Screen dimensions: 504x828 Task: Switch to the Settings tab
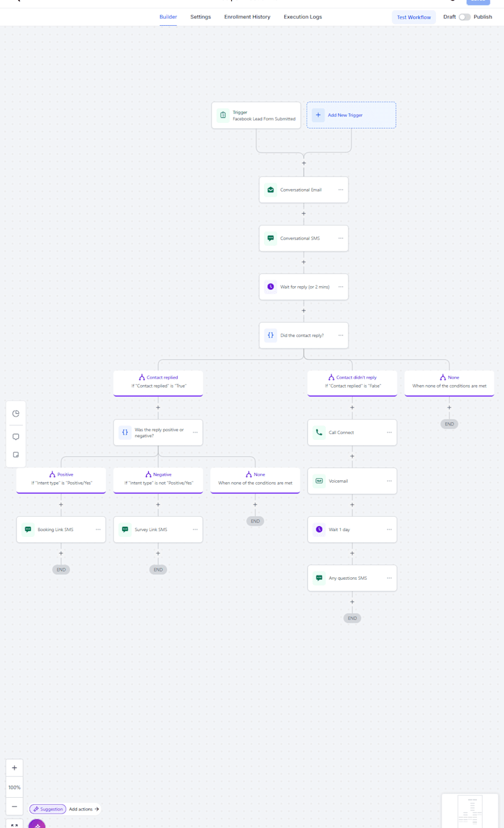(x=200, y=17)
